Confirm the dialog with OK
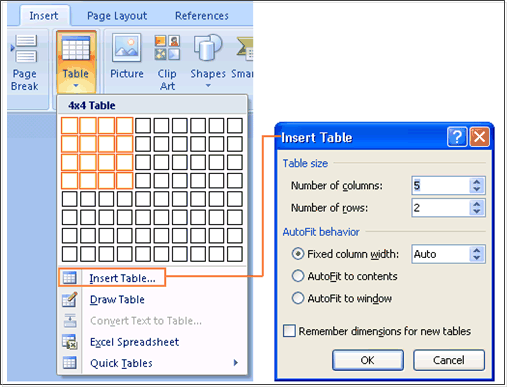The width and height of the screenshot is (507, 387). (368, 360)
